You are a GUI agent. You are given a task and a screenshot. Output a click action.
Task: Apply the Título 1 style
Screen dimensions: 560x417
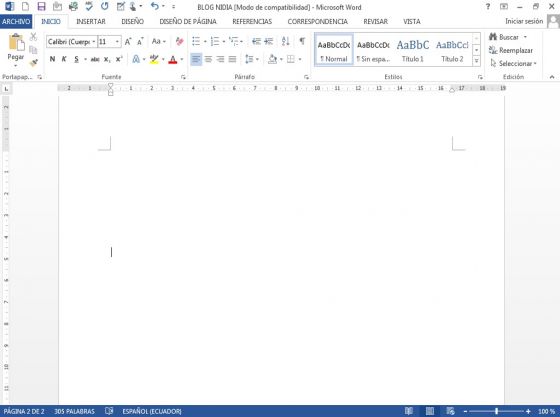[412, 50]
